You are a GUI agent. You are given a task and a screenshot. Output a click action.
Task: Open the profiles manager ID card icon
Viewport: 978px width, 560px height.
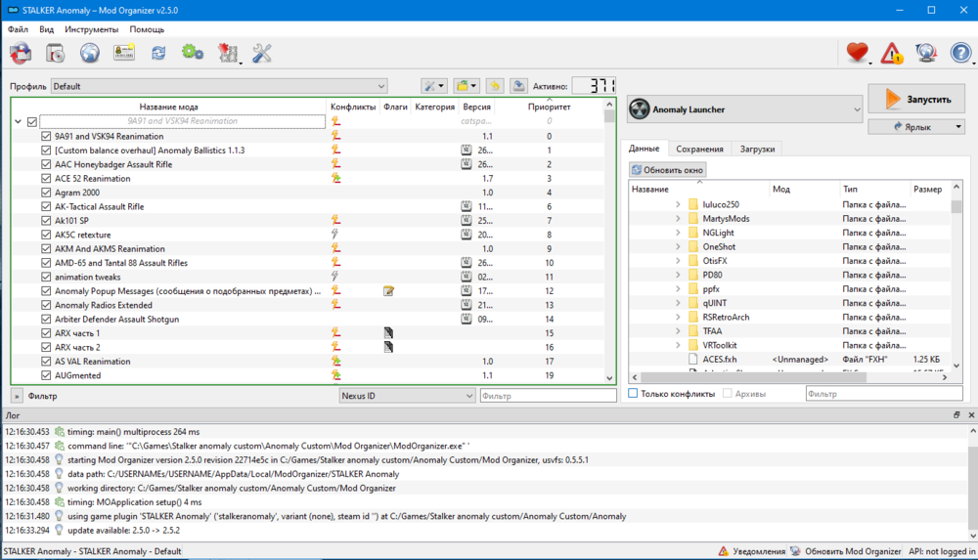tap(123, 54)
